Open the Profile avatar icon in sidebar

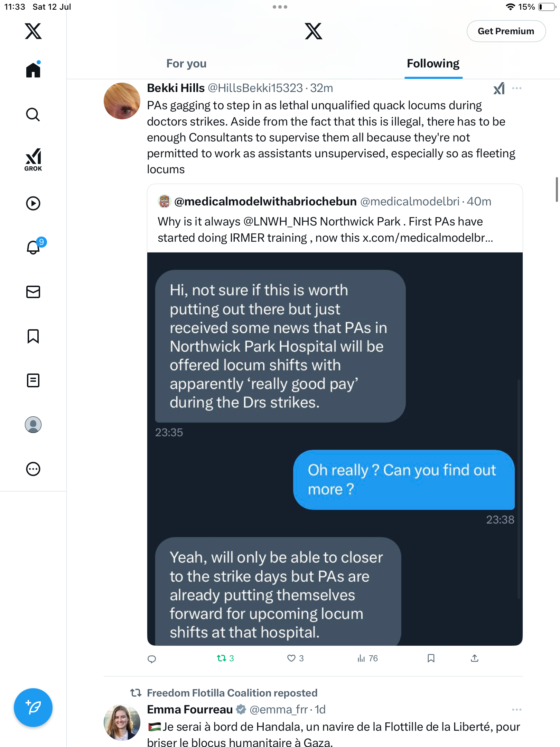33,425
